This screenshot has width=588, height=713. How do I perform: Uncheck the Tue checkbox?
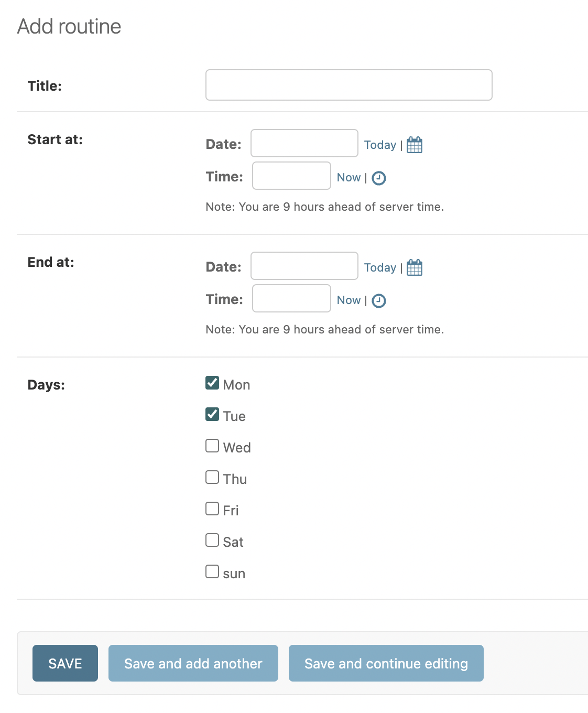tap(212, 414)
